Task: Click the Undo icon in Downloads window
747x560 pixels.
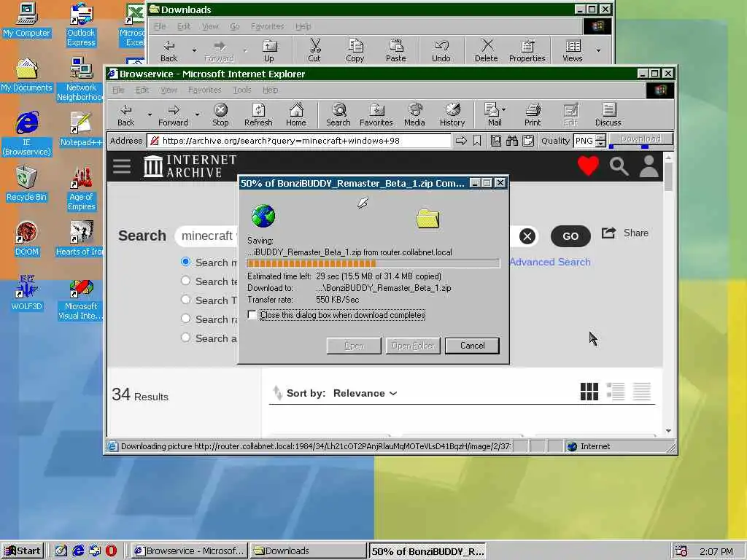Action: 441,50
